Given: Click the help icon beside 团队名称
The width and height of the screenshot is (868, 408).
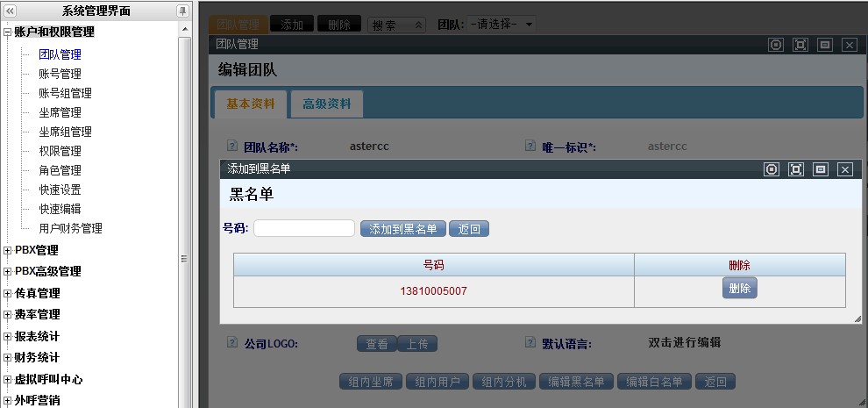Looking at the screenshot, I should tap(232, 147).
